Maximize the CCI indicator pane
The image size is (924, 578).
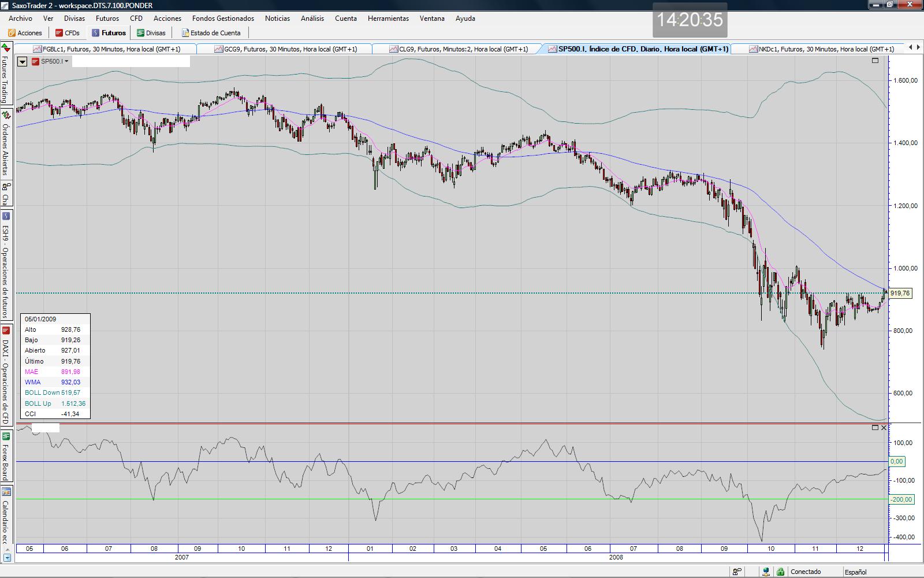tap(875, 427)
